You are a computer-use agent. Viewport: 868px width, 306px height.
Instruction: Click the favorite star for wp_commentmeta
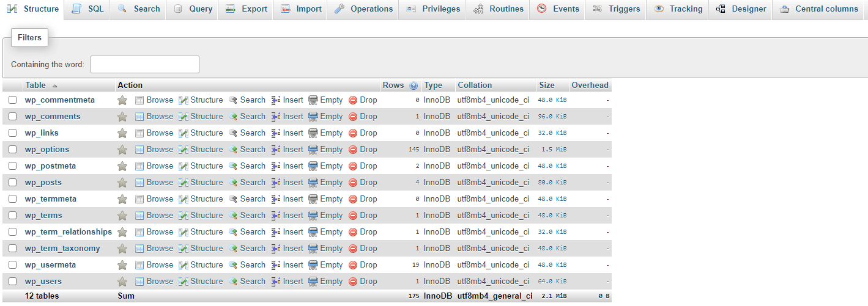click(122, 100)
